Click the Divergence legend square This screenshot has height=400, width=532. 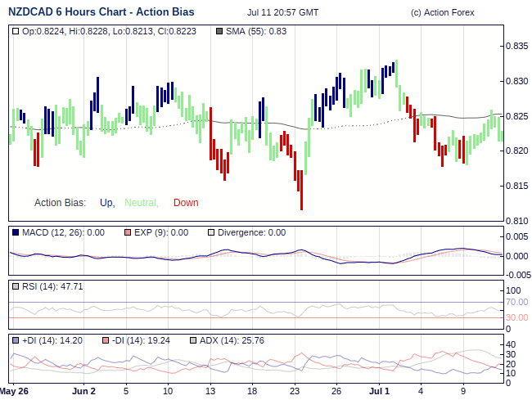coord(210,233)
